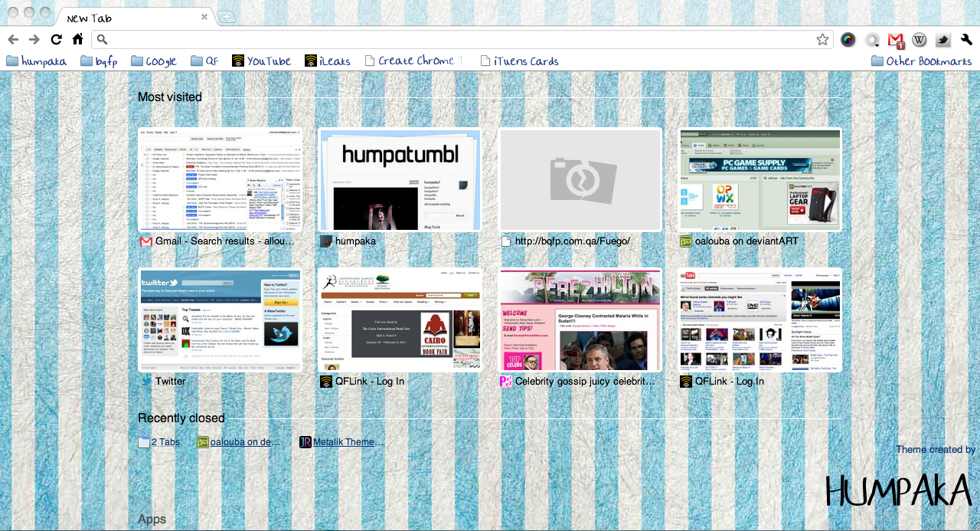Open the Cairo Book Fair thumbnail
The height and width of the screenshot is (531, 980).
point(400,320)
